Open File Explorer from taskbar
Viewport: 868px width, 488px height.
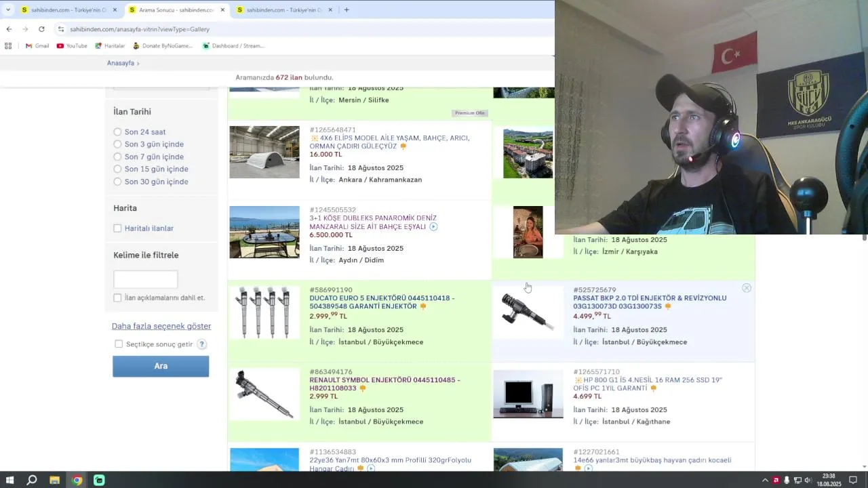point(54,480)
